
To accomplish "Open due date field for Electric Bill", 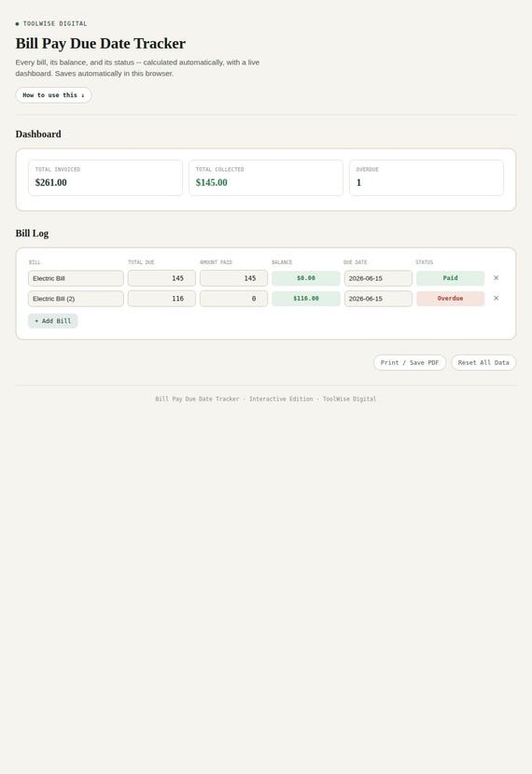I will click(x=378, y=278).
